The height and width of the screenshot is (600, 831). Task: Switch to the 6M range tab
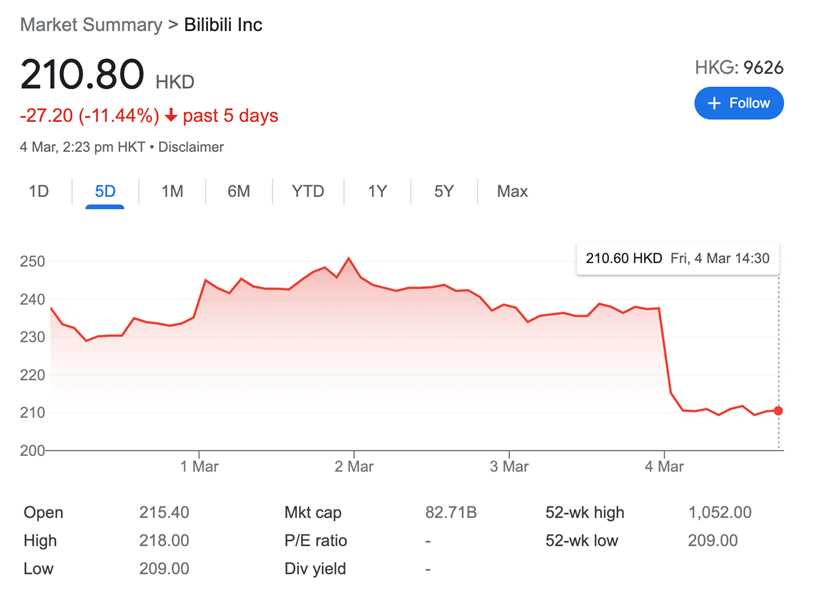[239, 191]
